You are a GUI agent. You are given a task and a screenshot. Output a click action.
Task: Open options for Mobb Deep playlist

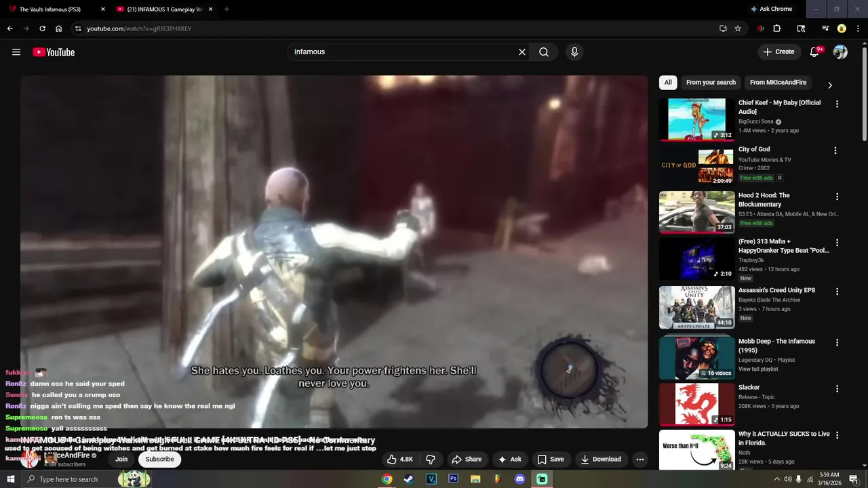[x=837, y=343]
